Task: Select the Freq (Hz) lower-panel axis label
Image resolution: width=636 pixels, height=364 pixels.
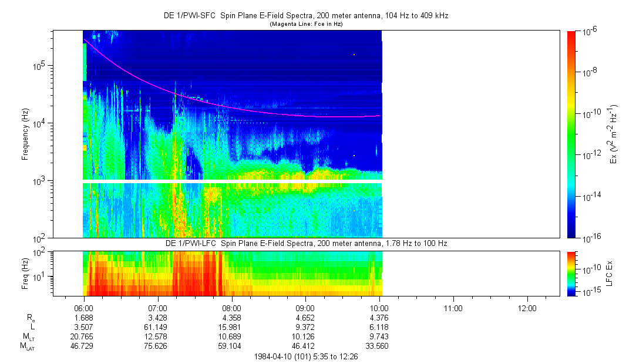Action: point(25,273)
